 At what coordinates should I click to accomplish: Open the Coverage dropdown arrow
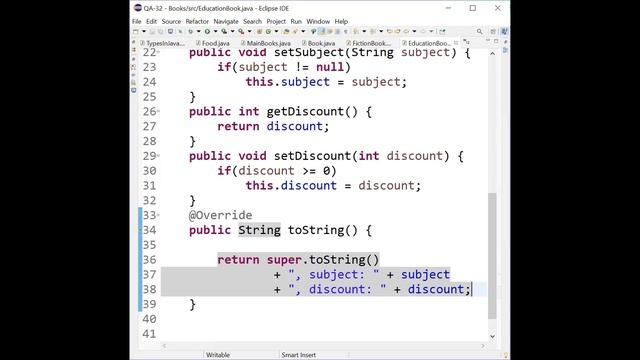233,31
